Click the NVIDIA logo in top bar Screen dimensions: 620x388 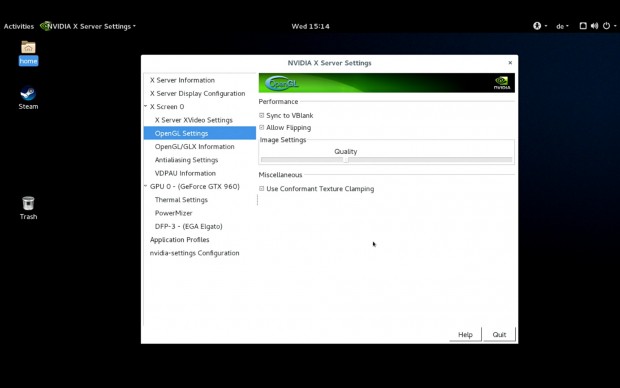[x=45, y=26]
